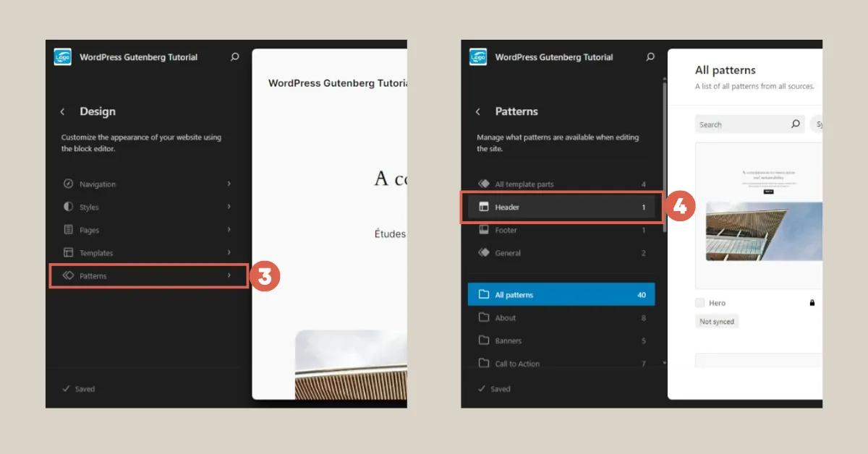Click the Saved status button
Screen dimensions: 868x454
[78, 388]
